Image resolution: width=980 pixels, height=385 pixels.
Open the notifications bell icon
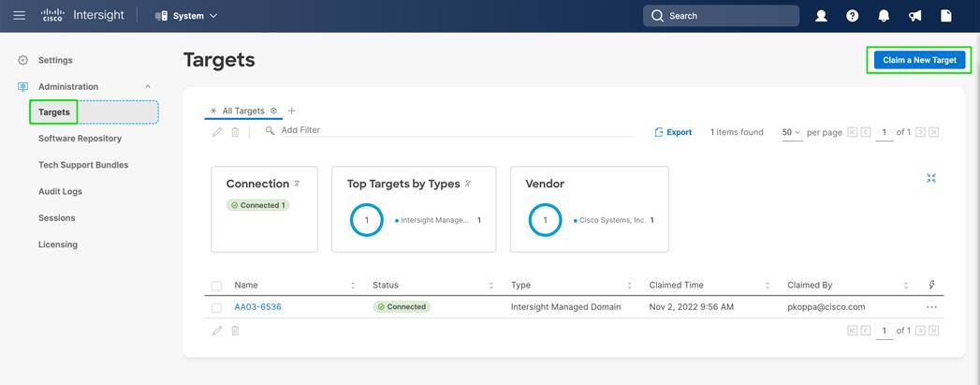(x=884, y=16)
